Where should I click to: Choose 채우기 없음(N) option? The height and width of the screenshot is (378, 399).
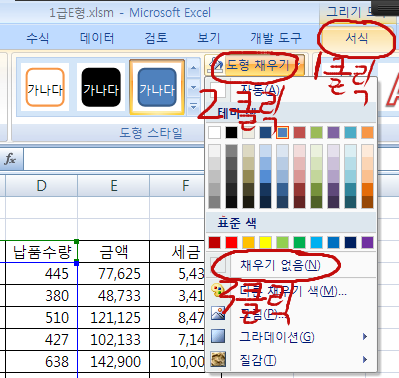(x=291, y=265)
